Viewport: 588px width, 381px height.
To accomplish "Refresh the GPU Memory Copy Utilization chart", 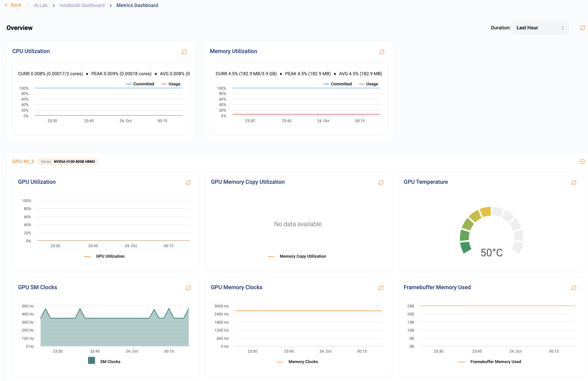I will pyautogui.click(x=381, y=182).
